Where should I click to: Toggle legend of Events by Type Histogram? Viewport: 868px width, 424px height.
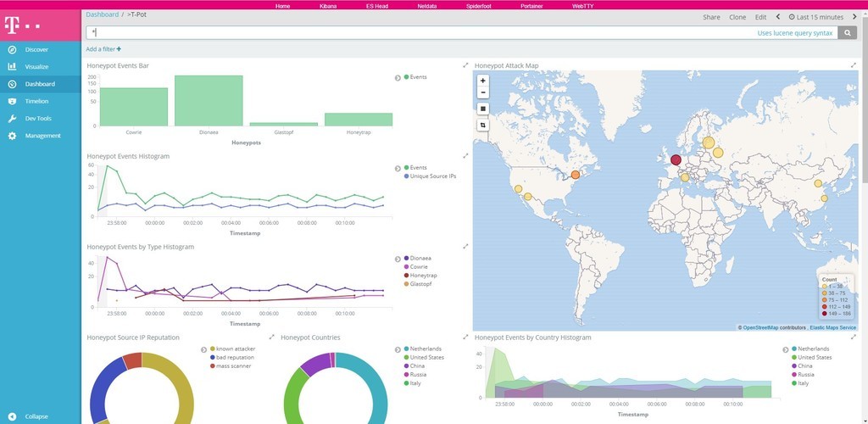tap(398, 259)
